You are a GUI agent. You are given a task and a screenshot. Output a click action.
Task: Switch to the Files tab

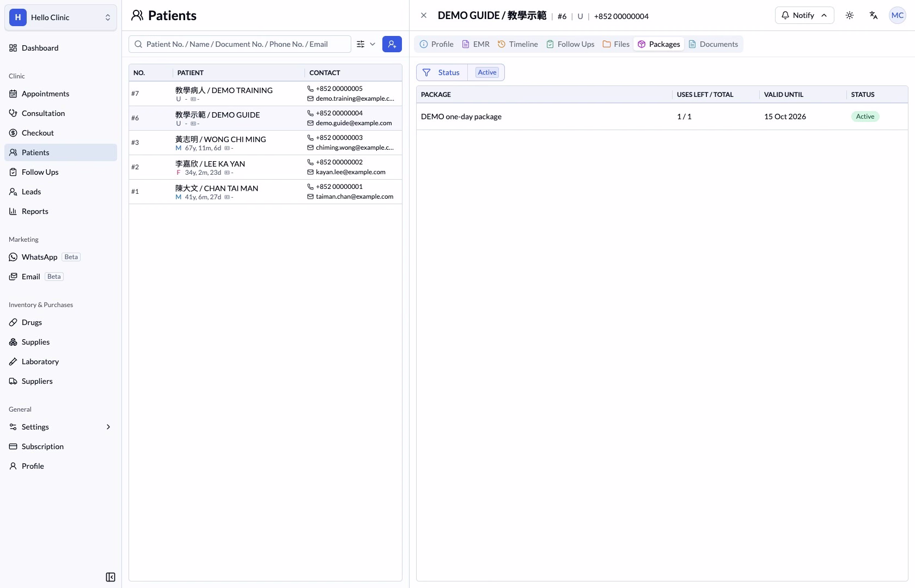tap(616, 44)
